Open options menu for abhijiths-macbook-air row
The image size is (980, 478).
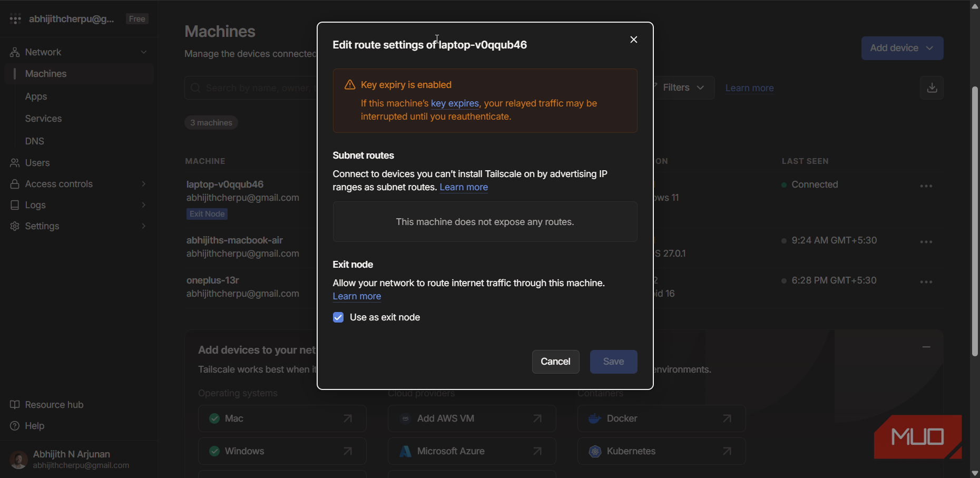(x=926, y=242)
